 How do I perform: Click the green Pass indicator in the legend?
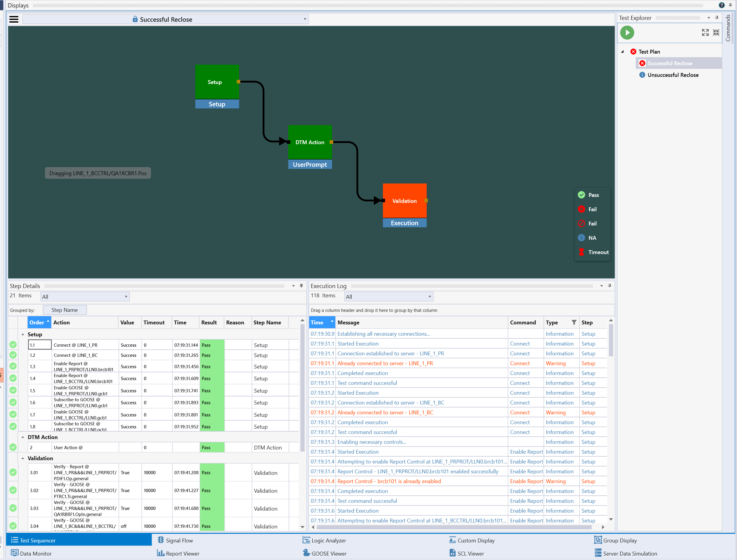coord(582,195)
